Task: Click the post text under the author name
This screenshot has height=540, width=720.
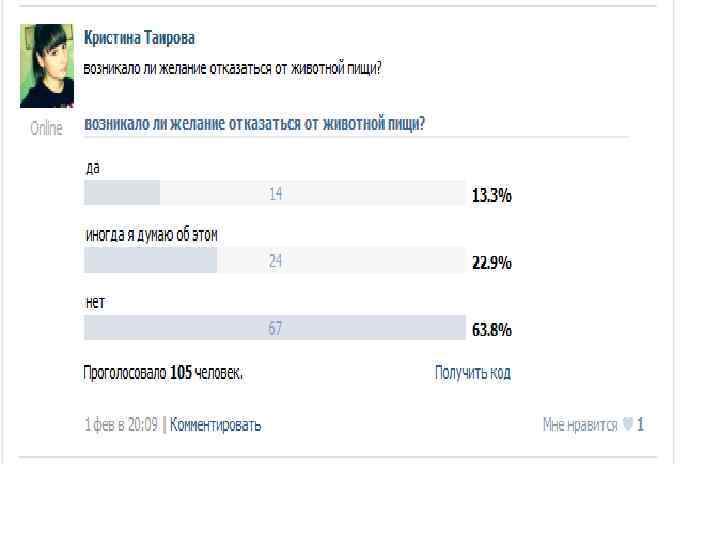Action: 235,69
